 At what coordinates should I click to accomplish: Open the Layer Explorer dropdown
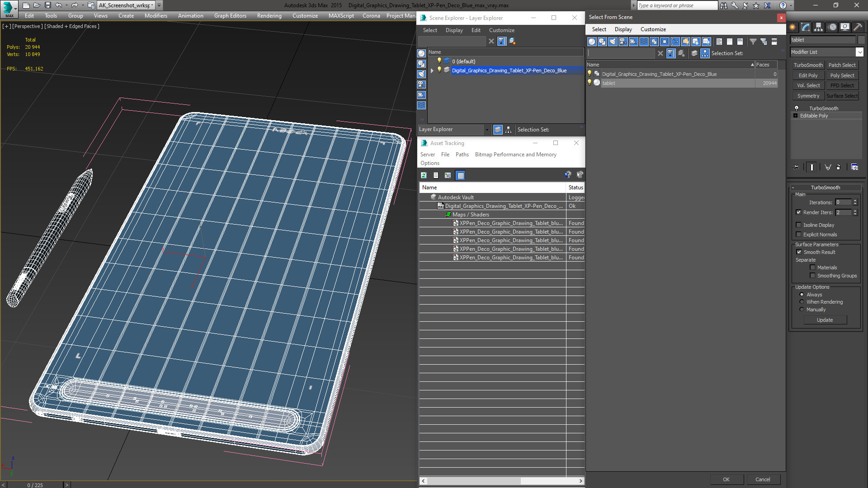click(486, 130)
